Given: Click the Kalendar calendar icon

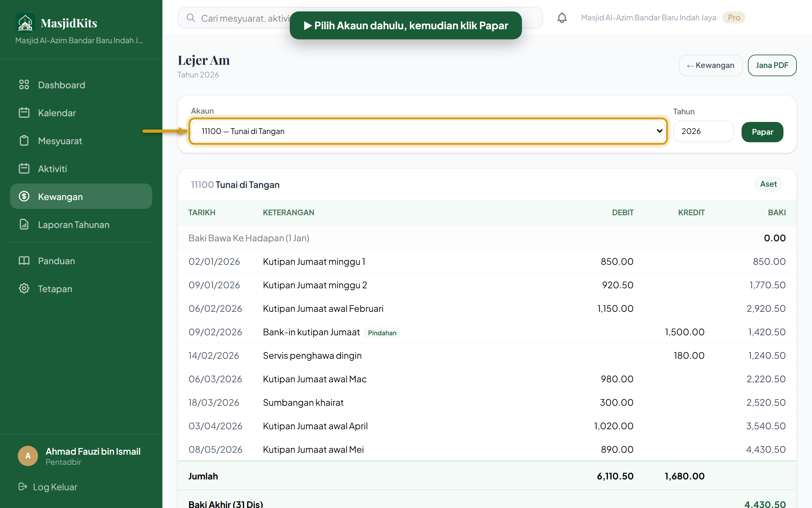Looking at the screenshot, I should (x=24, y=112).
